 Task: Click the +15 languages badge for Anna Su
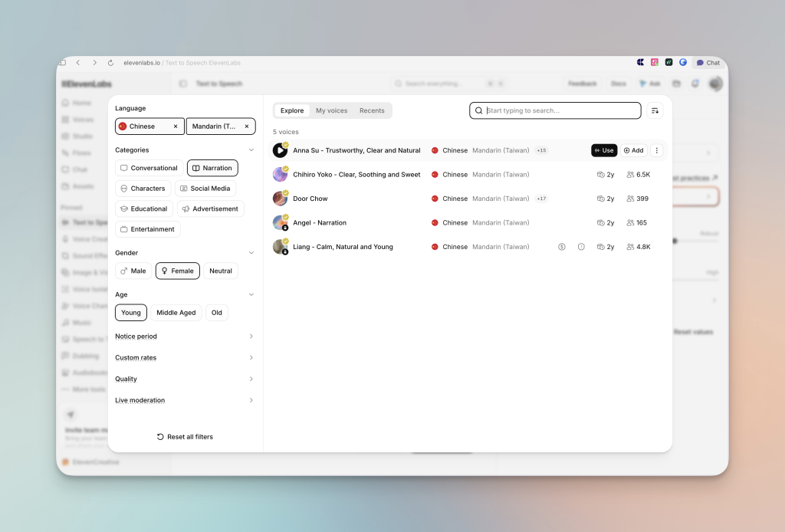(x=541, y=150)
